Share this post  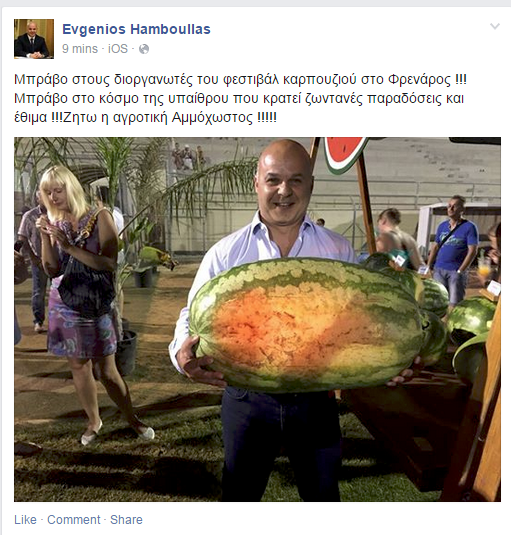click(126, 520)
